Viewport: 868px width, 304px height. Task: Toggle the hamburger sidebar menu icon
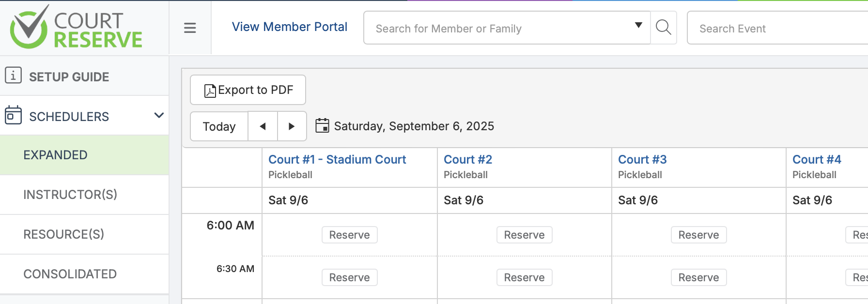190,28
